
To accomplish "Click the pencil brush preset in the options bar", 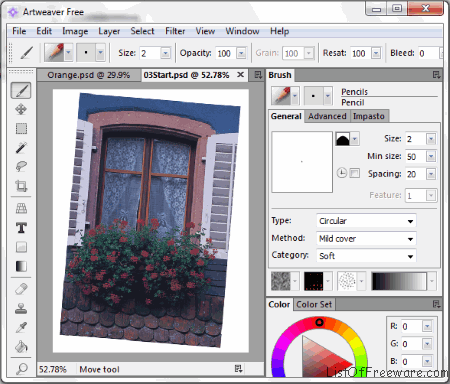I will tap(55, 53).
